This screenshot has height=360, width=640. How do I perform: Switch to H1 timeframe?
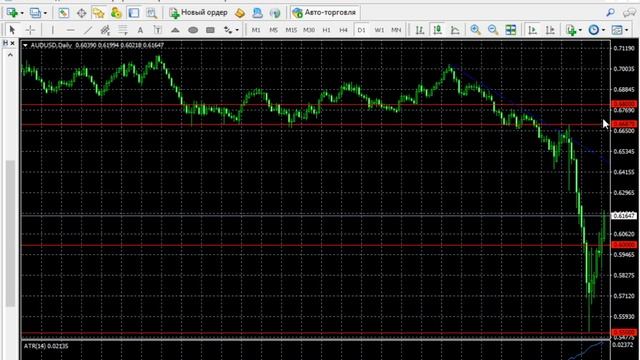pyautogui.click(x=327, y=30)
